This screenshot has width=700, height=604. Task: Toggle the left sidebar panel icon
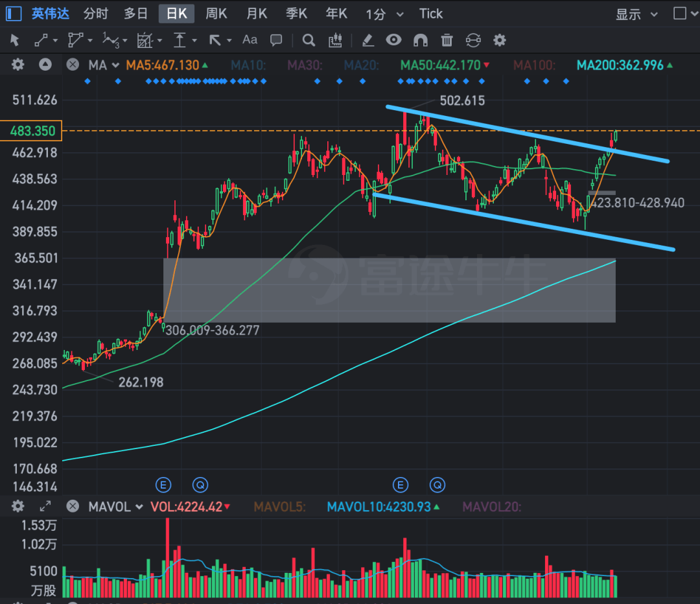pyautogui.click(x=14, y=14)
